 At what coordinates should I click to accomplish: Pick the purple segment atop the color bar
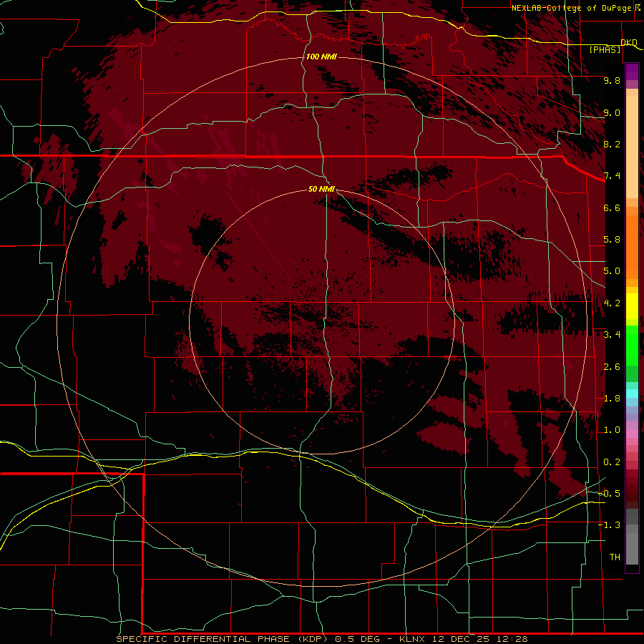coord(632,72)
